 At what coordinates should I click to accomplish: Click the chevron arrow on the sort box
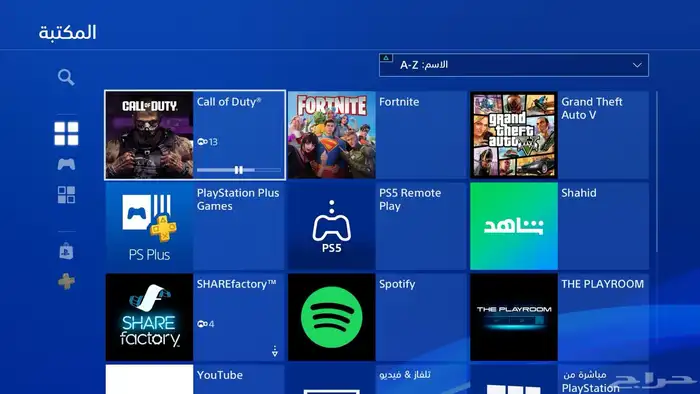tap(637, 65)
